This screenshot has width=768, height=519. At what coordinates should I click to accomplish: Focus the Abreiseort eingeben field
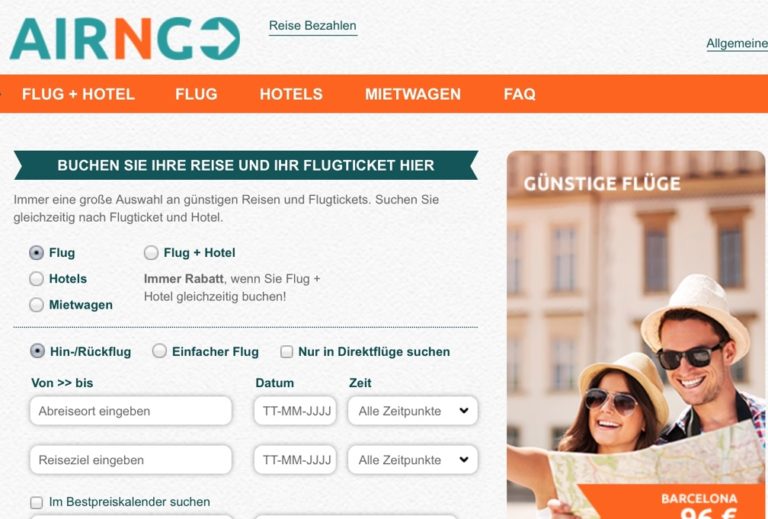point(131,411)
